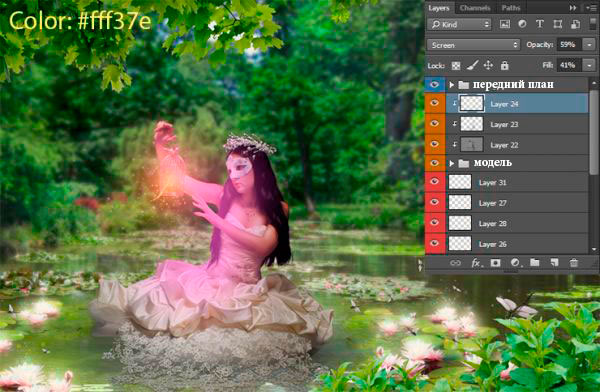Lock transparent pixels icon
The width and height of the screenshot is (600, 392).
tap(456, 66)
